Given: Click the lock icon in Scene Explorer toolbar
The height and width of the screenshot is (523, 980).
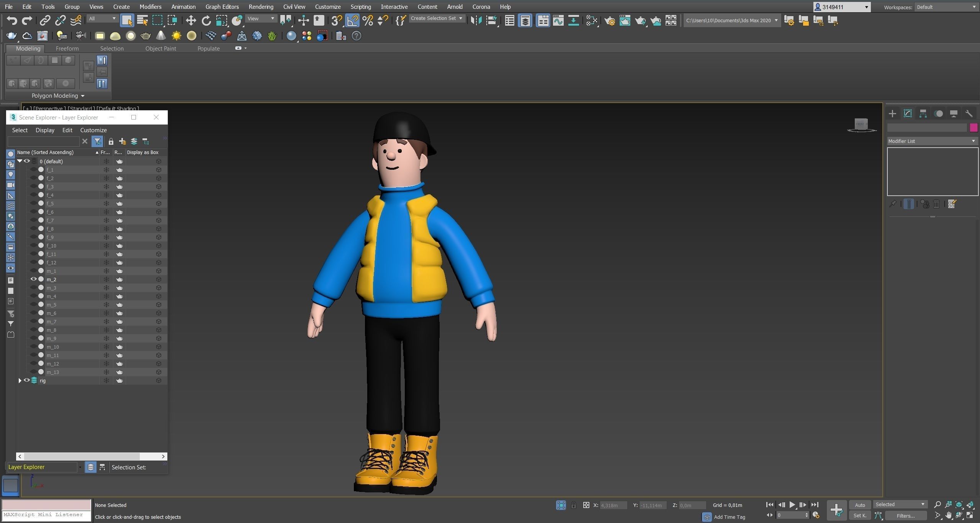Looking at the screenshot, I should pyautogui.click(x=111, y=141).
